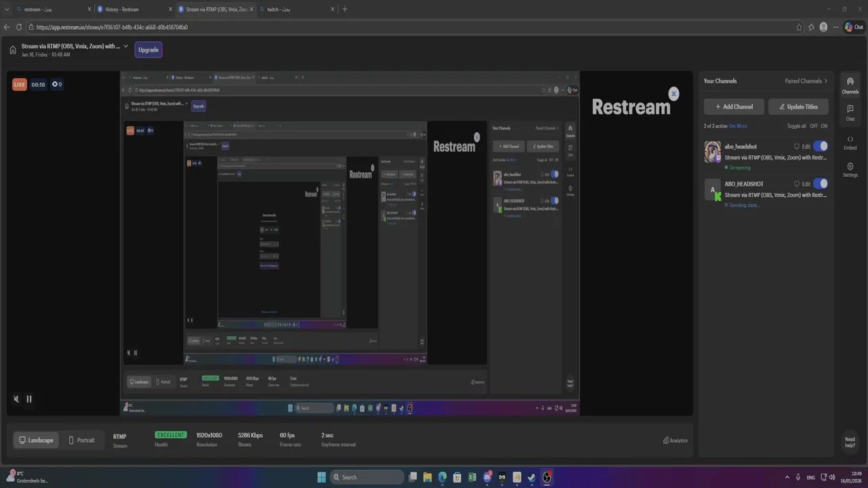Open the Embed sidebar panel

tap(850, 142)
